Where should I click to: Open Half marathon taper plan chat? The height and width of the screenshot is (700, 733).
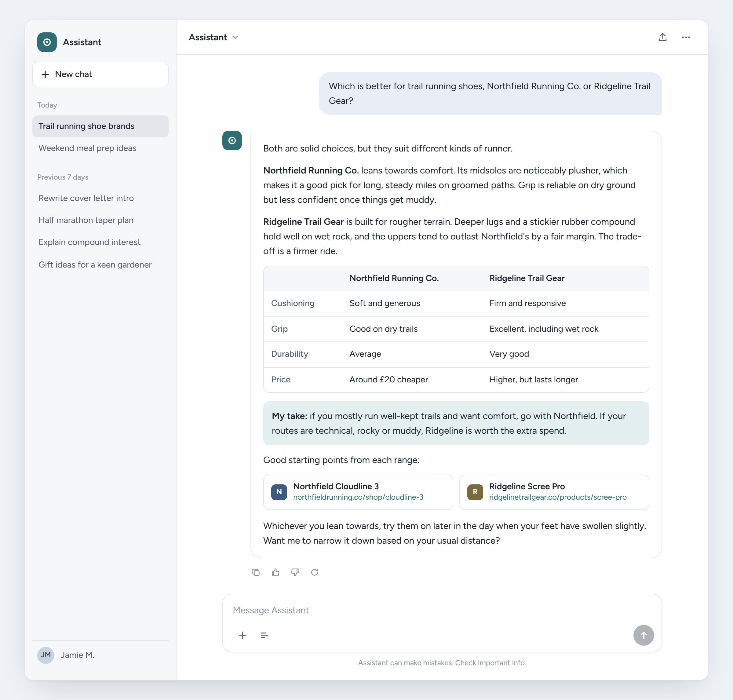(x=100, y=220)
